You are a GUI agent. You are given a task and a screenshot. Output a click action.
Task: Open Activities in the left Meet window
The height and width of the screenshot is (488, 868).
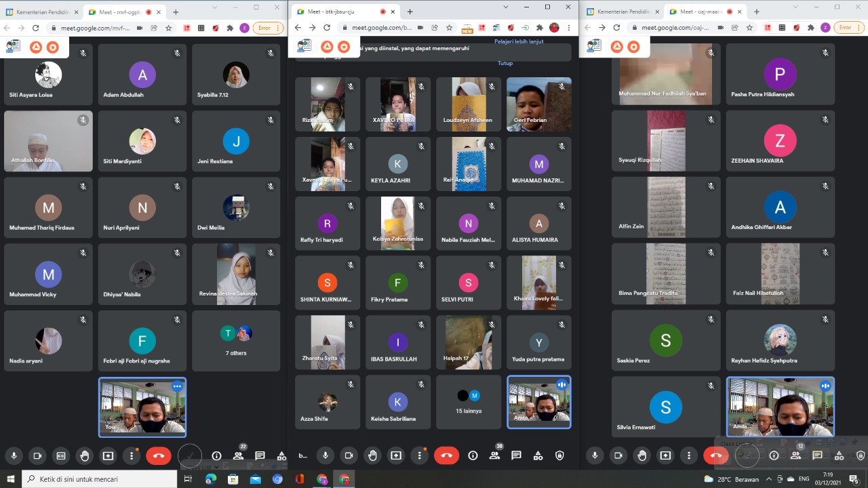pyautogui.click(x=281, y=456)
